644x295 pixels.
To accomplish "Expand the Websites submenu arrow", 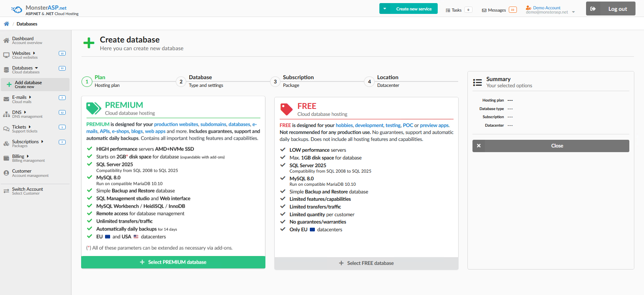I will [34, 53].
